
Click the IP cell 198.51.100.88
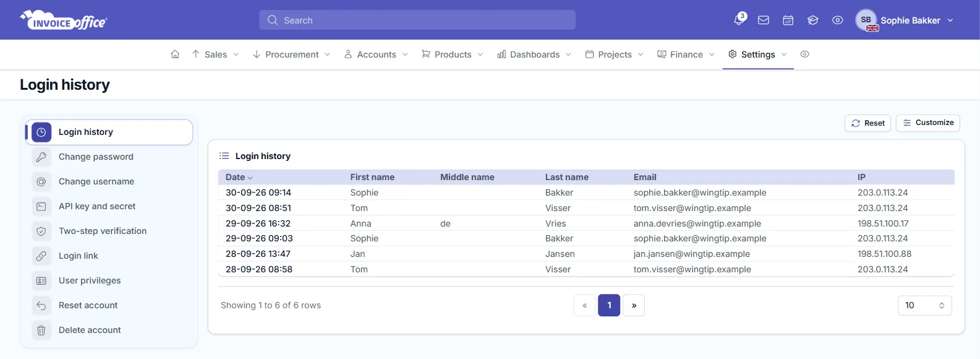pos(885,254)
